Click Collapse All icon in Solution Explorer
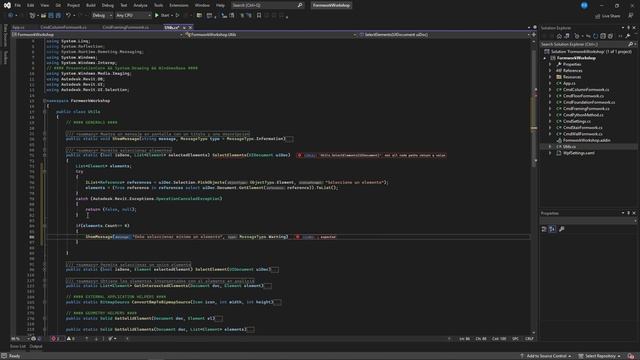 click(x=603, y=36)
